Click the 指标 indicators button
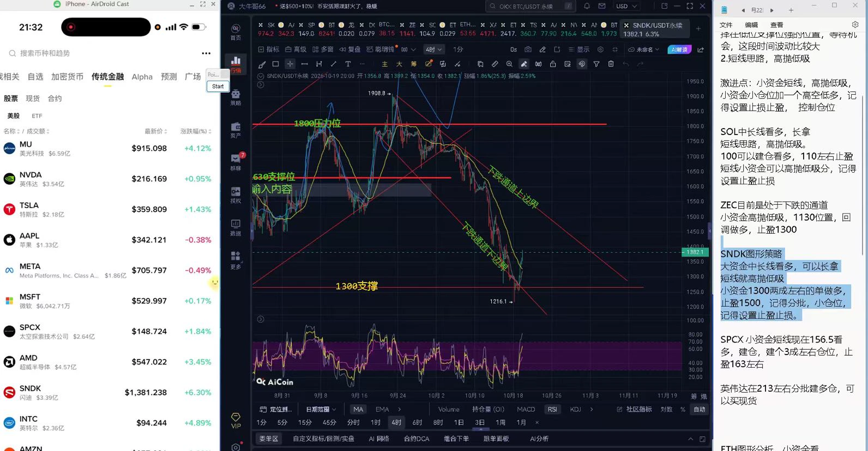This screenshot has height=451, width=868. [268, 50]
